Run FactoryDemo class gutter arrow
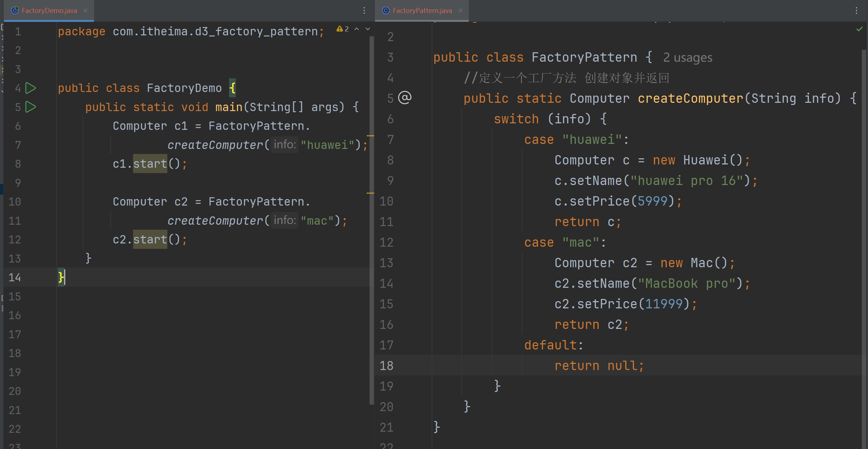The image size is (868, 449). click(x=31, y=88)
